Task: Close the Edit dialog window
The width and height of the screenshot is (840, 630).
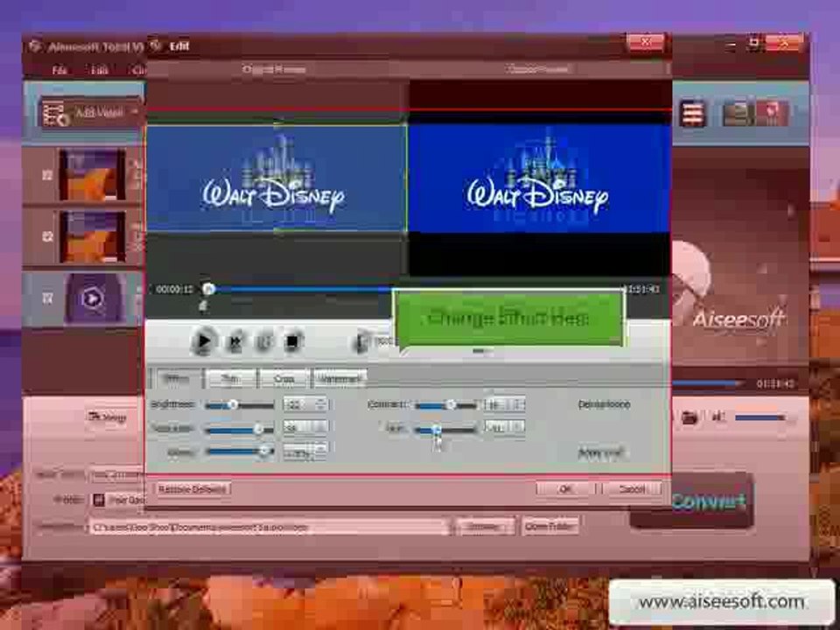Action: click(x=646, y=42)
